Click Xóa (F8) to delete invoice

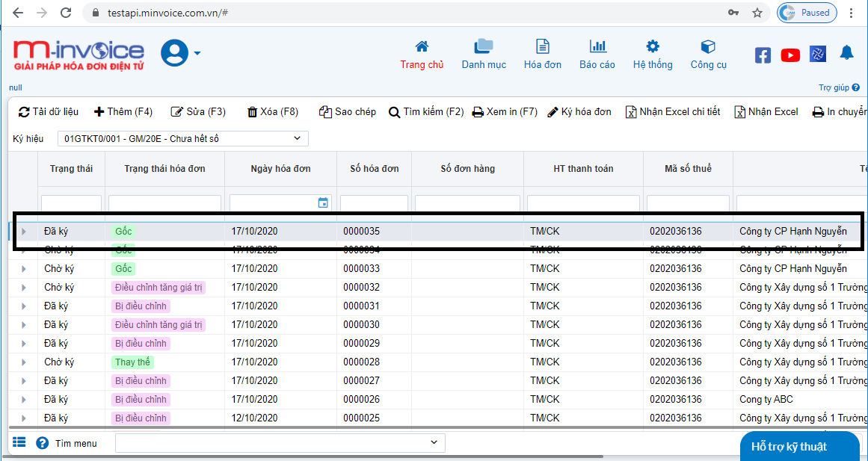272,112
